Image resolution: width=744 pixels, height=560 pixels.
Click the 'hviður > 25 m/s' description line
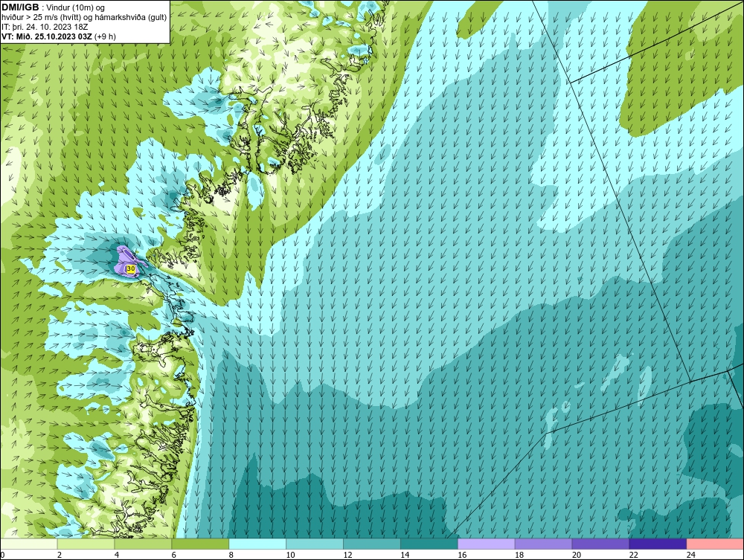pyautogui.click(x=84, y=17)
